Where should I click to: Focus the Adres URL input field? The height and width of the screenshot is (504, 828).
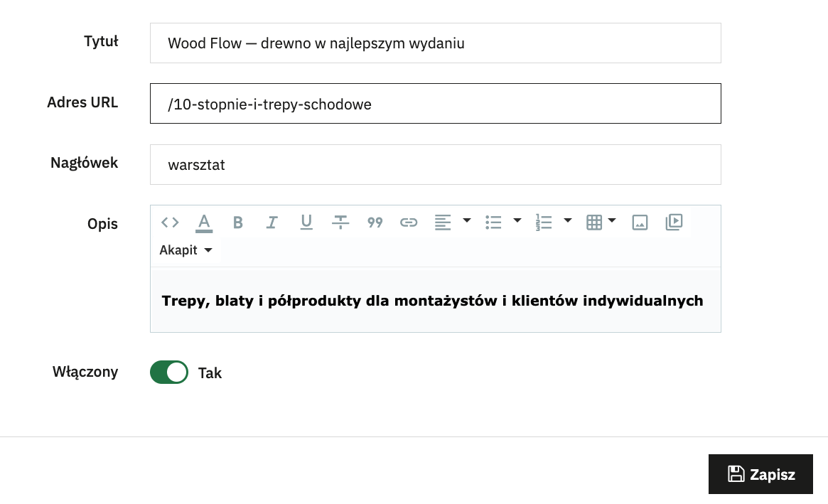(x=436, y=104)
